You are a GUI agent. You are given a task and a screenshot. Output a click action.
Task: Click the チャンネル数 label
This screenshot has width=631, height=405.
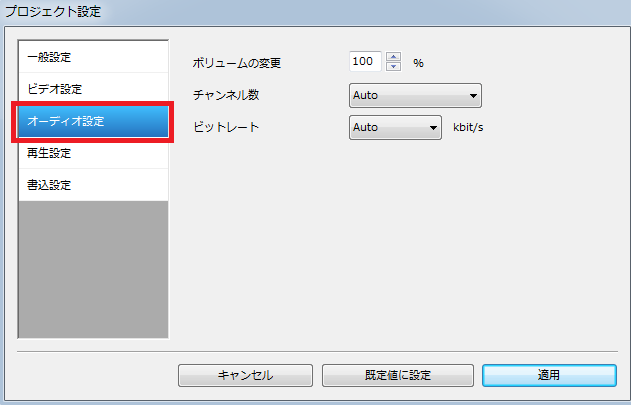[226, 95]
